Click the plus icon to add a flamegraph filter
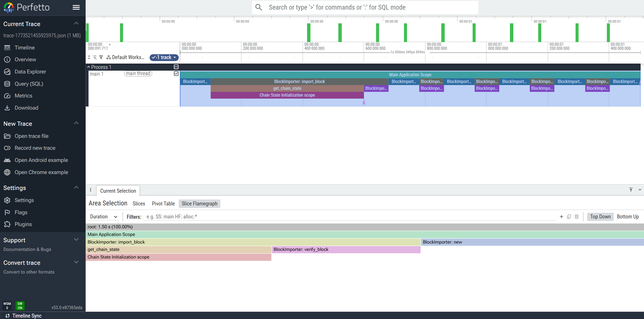This screenshot has height=319, width=644. pyautogui.click(x=561, y=217)
